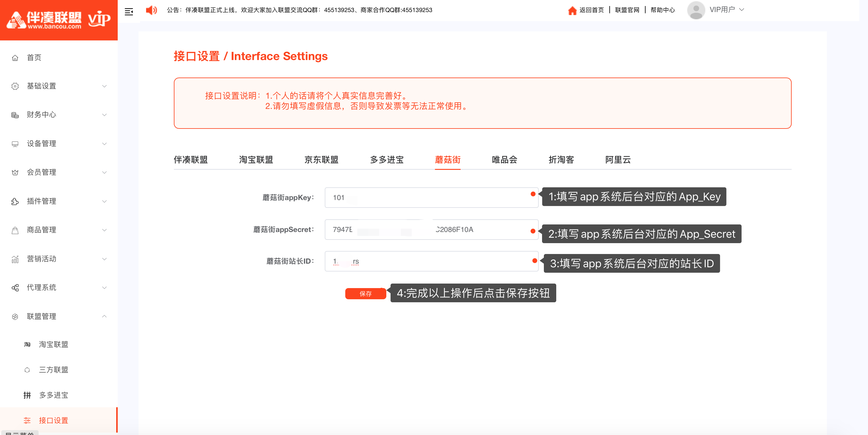
Task: Expand the 会员管理 chevron
Action: 104,172
